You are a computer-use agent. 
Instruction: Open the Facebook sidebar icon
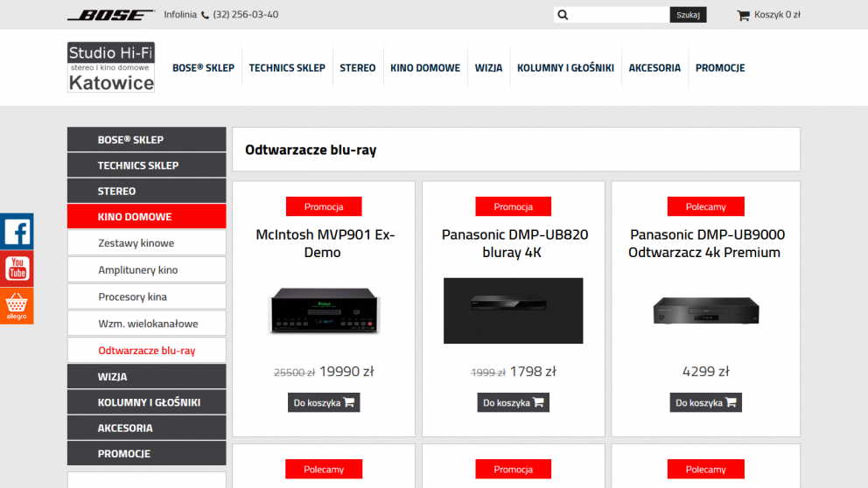tap(17, 232)
